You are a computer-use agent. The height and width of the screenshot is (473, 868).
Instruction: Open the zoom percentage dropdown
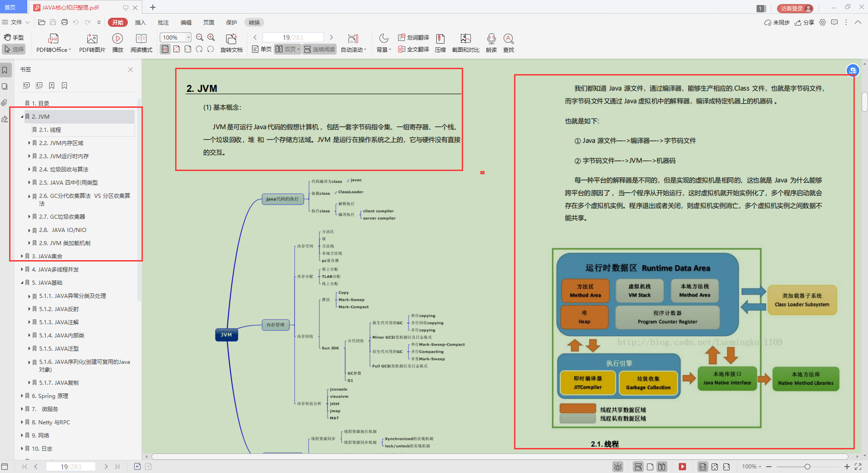click(188, 37)
